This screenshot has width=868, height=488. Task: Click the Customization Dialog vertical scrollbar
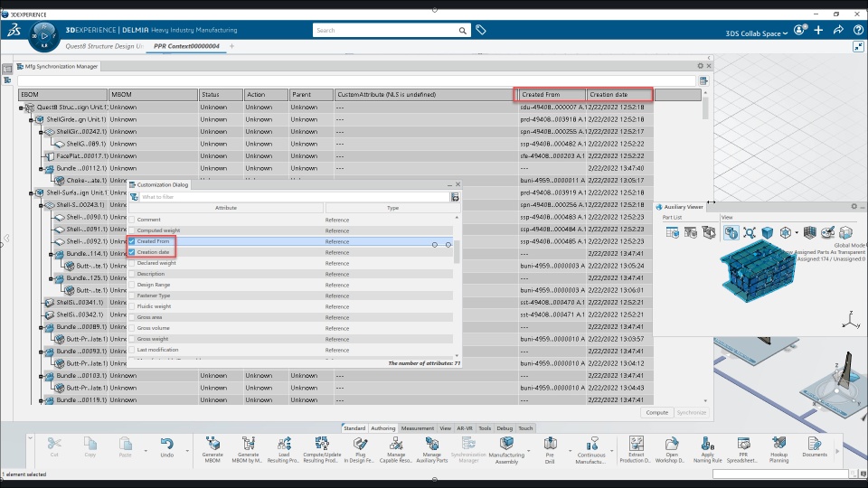pyautogui.click(x=457, y=250)
